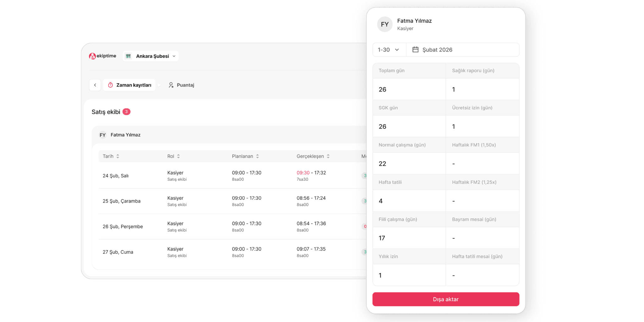This screenshot has width=644, height=322.
Task: Sort the table by Rol column
Action: pyautogui.click(x=178, y=156)
